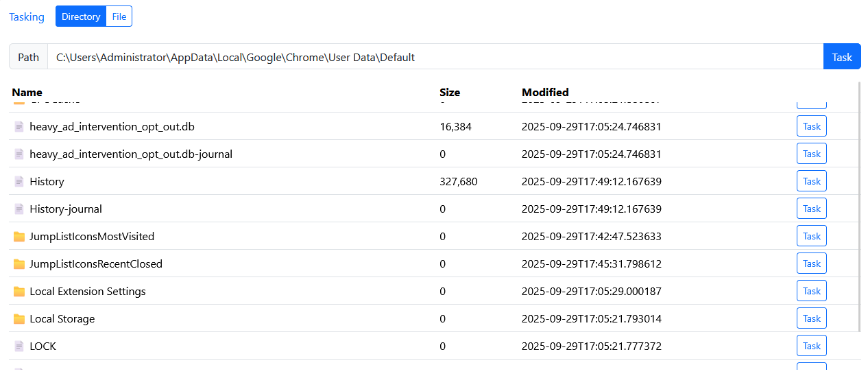Viewport: 868px width, 376px height.
Task: Click the file icon for History-journal
Action: (19, 209)
